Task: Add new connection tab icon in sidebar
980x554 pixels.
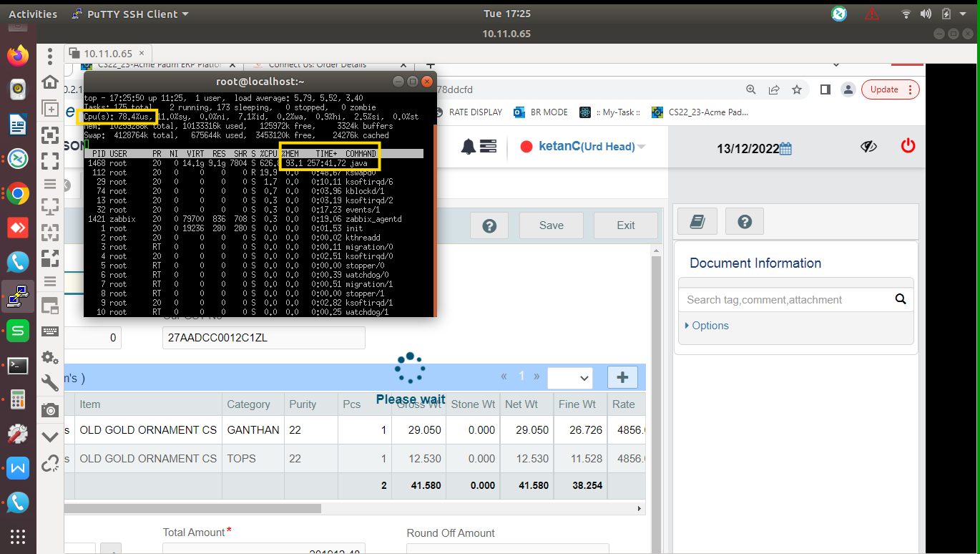Action: coord(50,108)
